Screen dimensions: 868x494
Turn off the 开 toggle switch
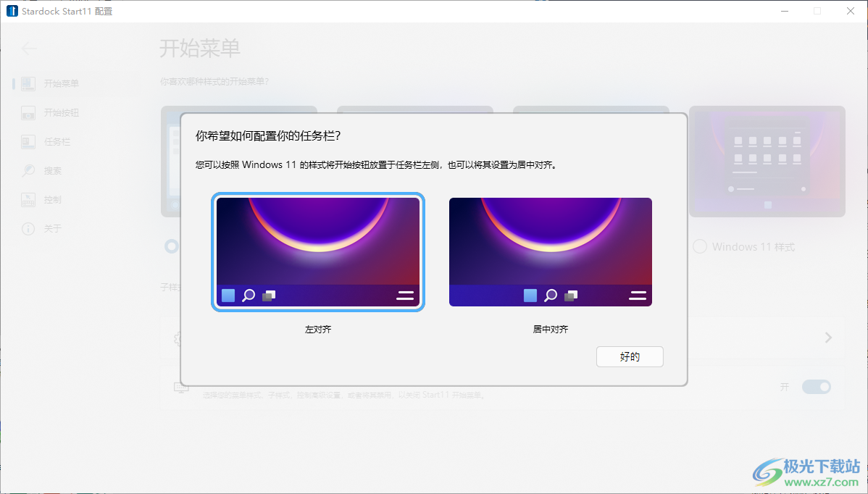tap(817, 387)
